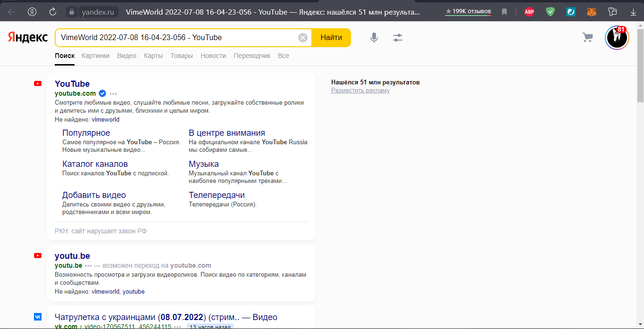Screen dimensions: 644x329
Task: Clear the search query with the X icon
Action: (x=303, y=38)
